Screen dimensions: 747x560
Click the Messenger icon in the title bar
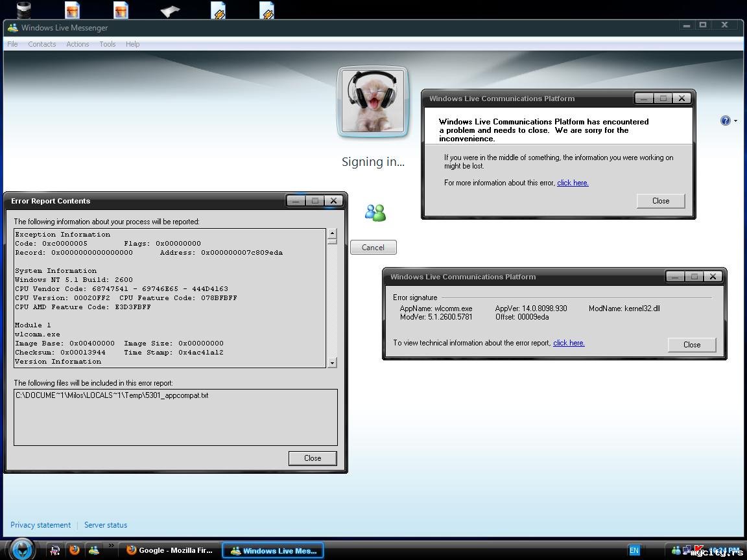click(x=12, y=28)
